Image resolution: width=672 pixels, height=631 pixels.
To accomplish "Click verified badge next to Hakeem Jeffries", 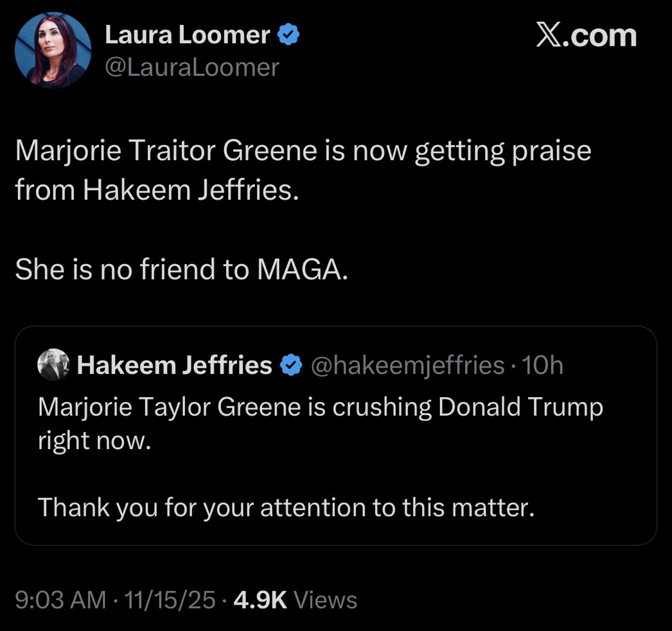I will pyautogui.click(x=292, y=366).
